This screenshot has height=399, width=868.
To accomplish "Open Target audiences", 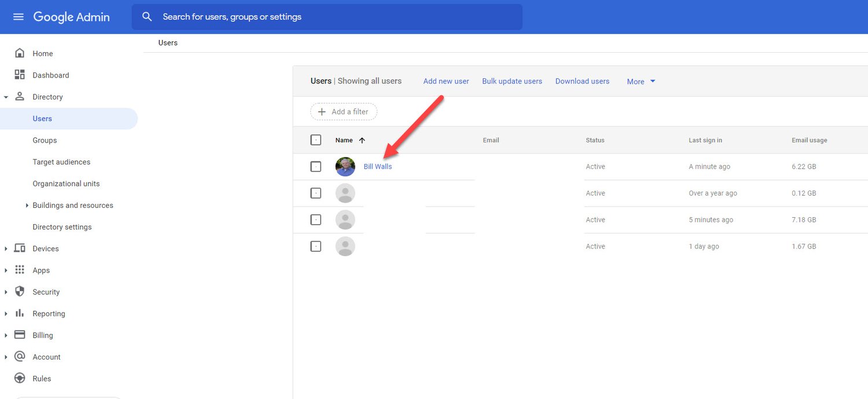I will pos(61,162).
